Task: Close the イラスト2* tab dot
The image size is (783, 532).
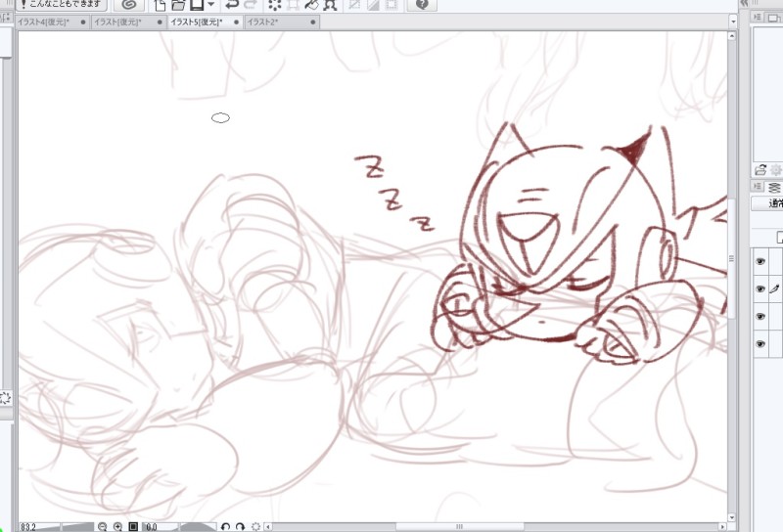Action: (313, 22)
